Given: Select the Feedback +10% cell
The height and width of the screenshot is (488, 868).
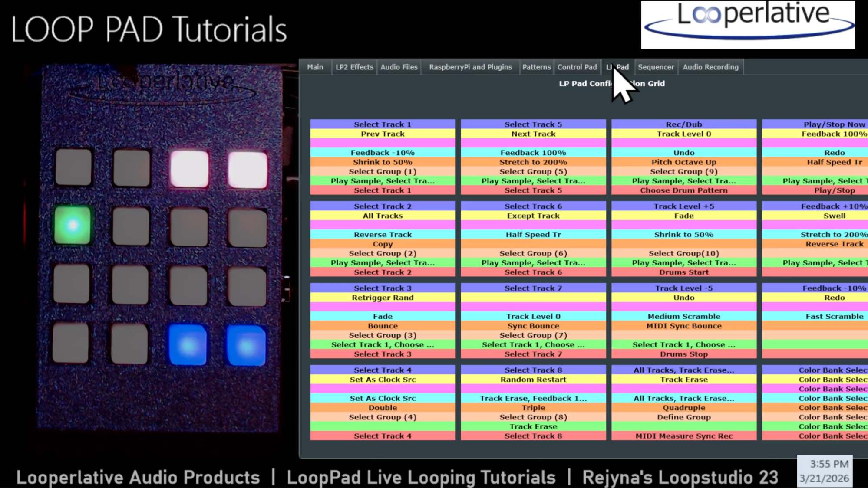Looking at the screenshot, I should [x=815, y=206].
